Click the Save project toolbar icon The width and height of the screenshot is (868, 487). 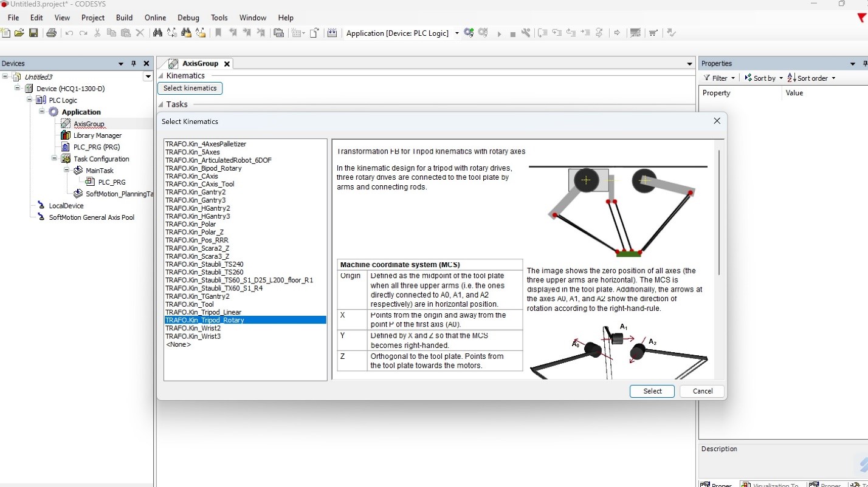[33, 33]
